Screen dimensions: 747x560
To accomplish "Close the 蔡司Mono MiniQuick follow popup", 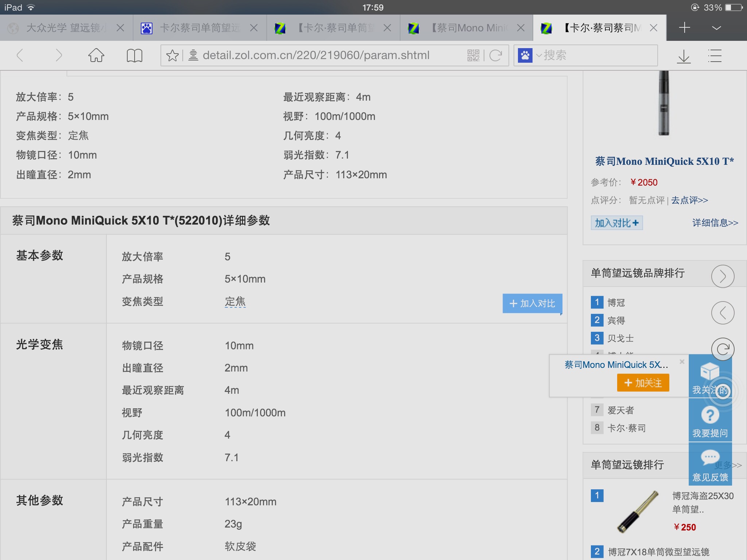I will (x=682, y=362).
